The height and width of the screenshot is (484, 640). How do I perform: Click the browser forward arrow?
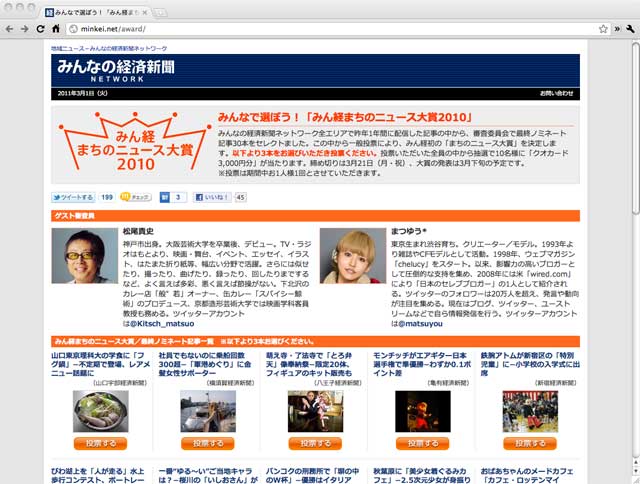[25, 29]
